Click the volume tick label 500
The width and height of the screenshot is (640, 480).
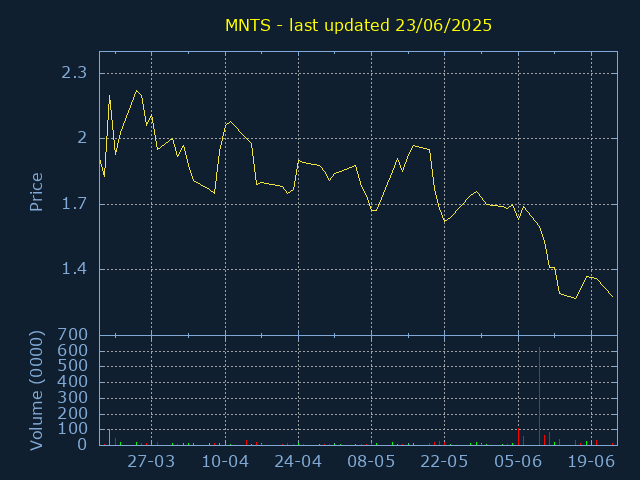pyautogui.click(x=73, y=366)
